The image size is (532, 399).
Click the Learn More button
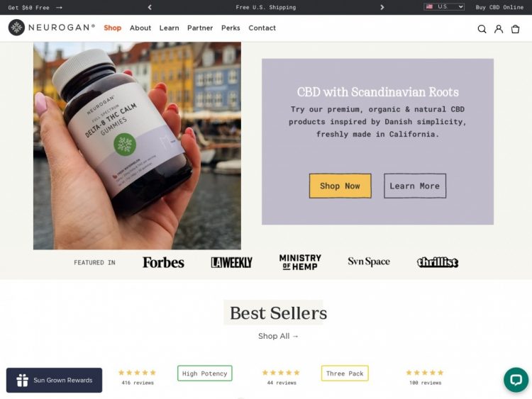(415, 186)
